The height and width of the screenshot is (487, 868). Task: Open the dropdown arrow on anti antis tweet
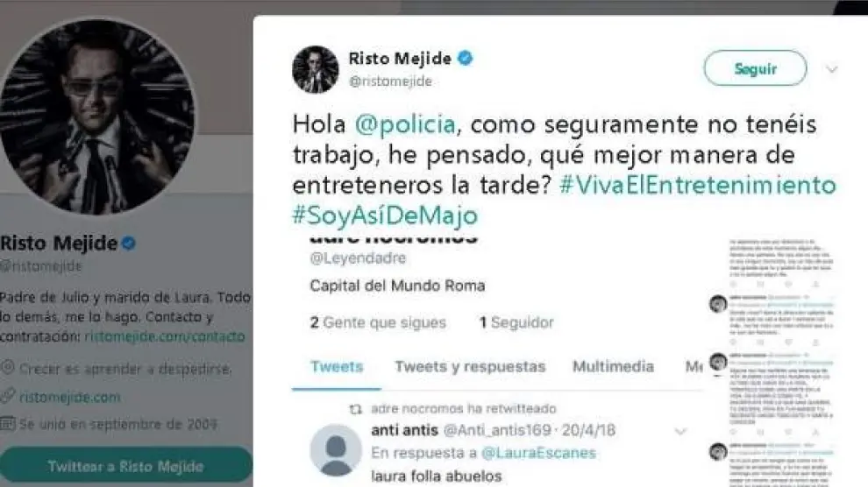point(680,431)
